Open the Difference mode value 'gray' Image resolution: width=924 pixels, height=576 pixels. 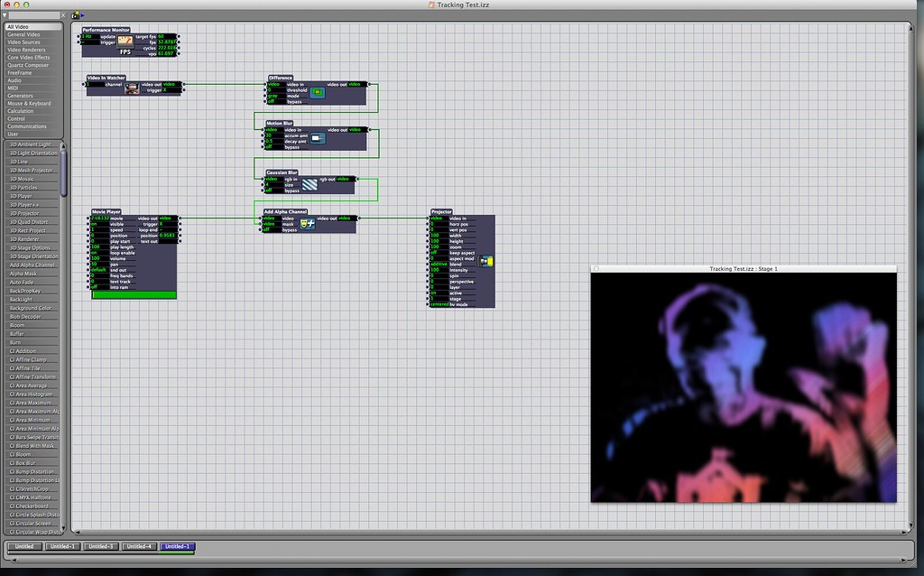(273, 96)
